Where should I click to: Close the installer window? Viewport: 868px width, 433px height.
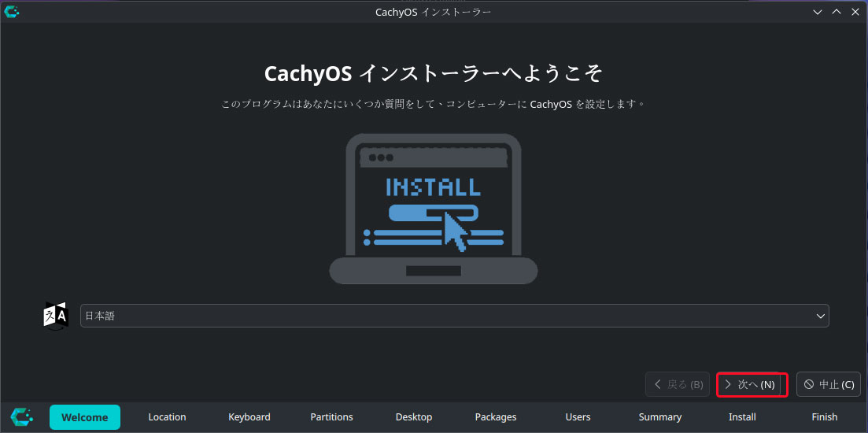pyautogui.click(x=855, y=12)
